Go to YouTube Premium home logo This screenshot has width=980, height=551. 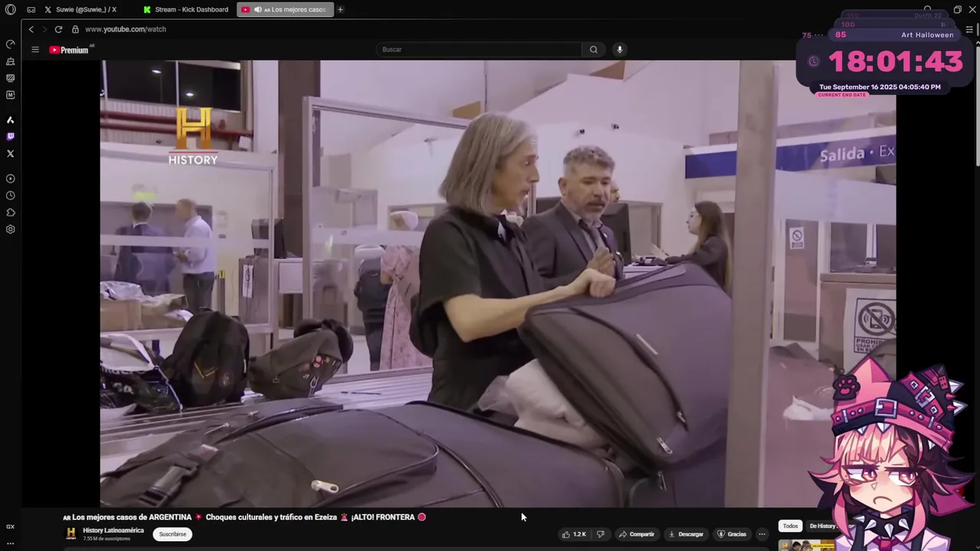click(x=70, y=50)
